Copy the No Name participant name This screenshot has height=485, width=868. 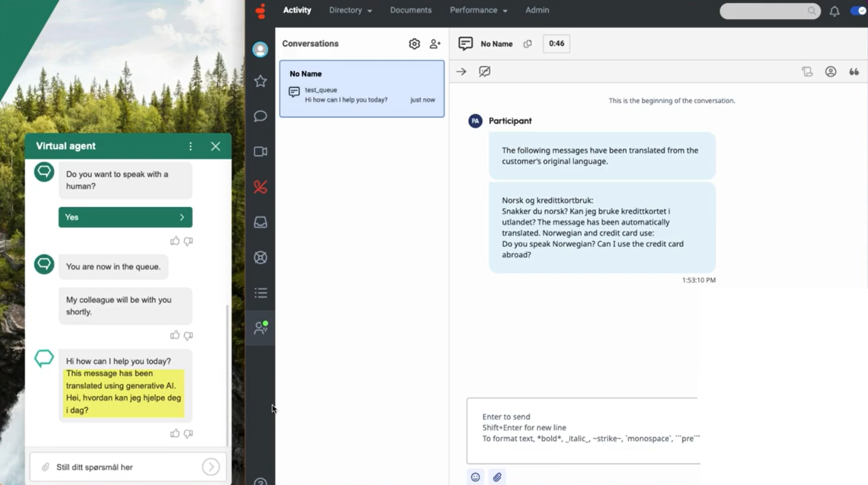(x=527, y=44)
